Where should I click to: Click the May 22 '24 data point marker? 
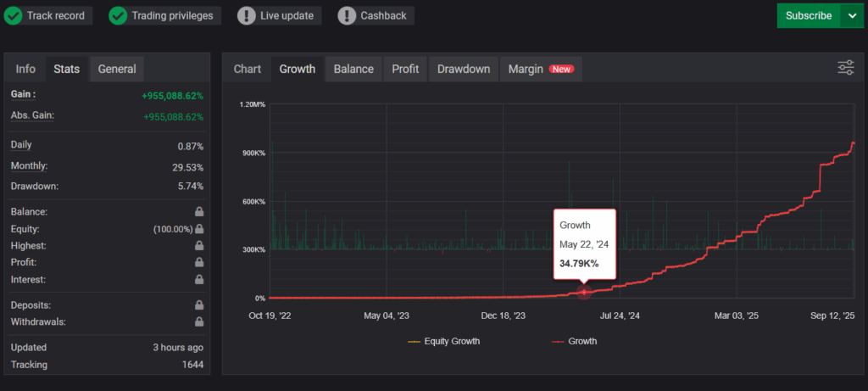pos(583,293)
